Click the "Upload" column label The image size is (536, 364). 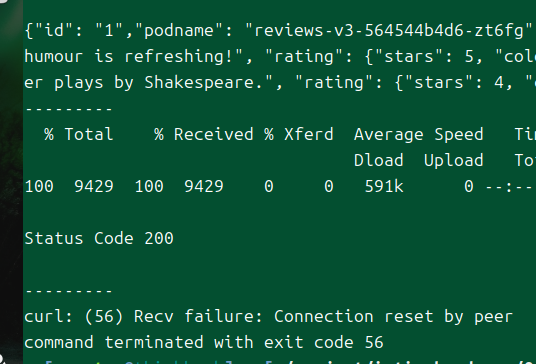tap(454, 161)
